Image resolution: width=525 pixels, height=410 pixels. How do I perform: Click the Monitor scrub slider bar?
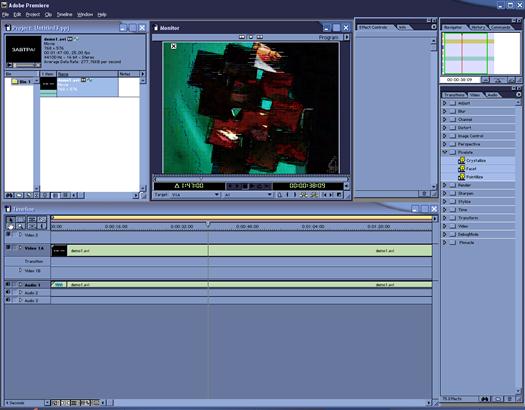pos(250,179)
